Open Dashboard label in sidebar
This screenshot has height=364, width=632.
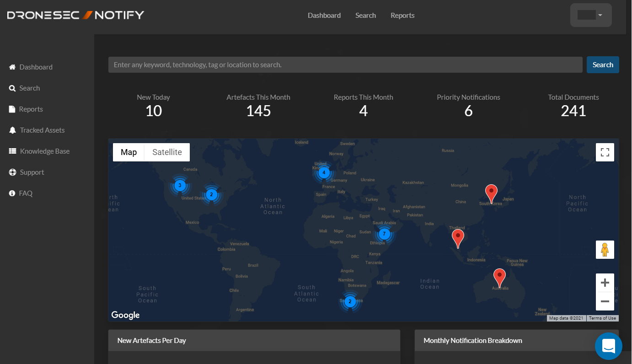pos(36,67)
